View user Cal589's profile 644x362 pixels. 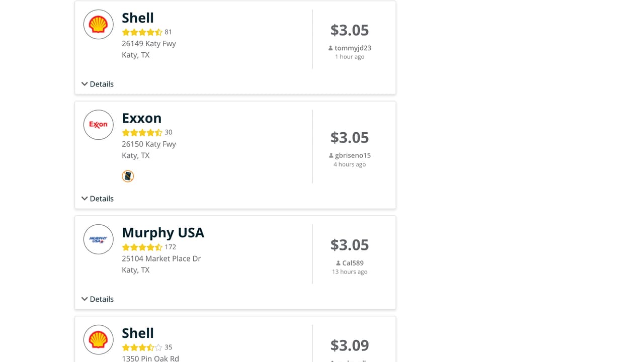tap(353, 263)
